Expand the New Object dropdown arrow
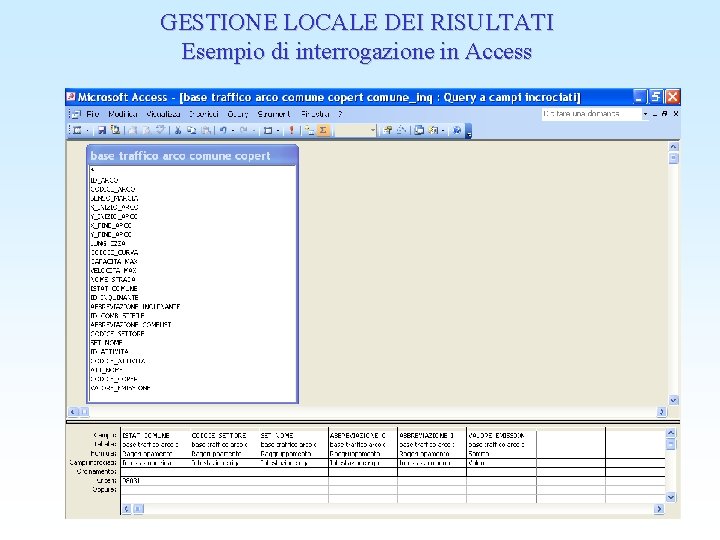This screenshot has width=720, height=540. 443,131
